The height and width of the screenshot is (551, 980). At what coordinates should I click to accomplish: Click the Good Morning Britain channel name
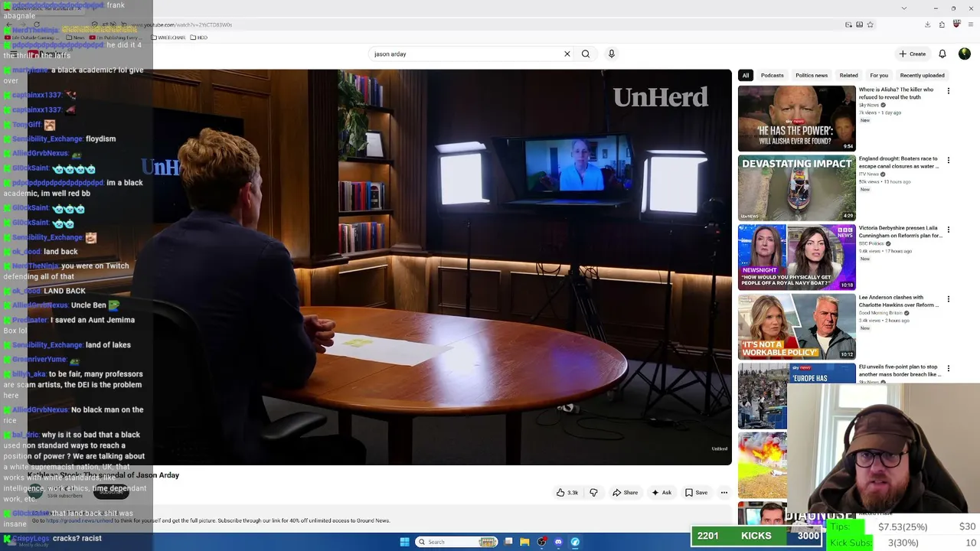[x=880, y=313]
